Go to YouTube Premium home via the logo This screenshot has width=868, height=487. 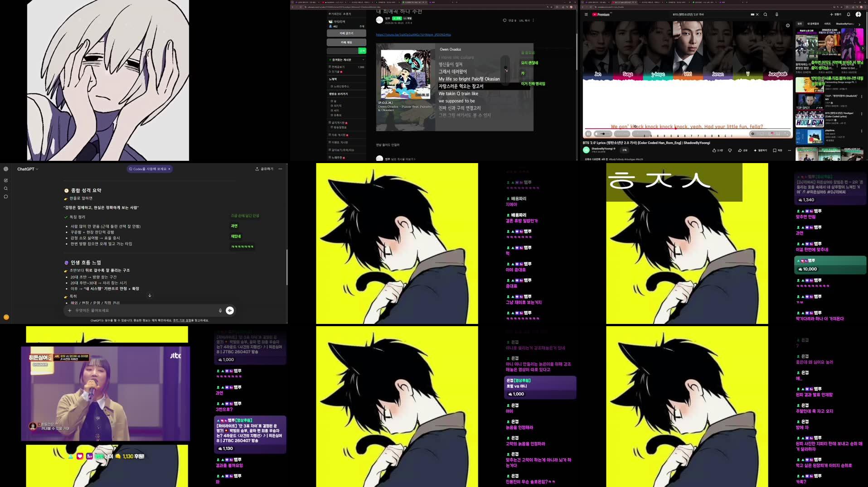click(601, 14)
